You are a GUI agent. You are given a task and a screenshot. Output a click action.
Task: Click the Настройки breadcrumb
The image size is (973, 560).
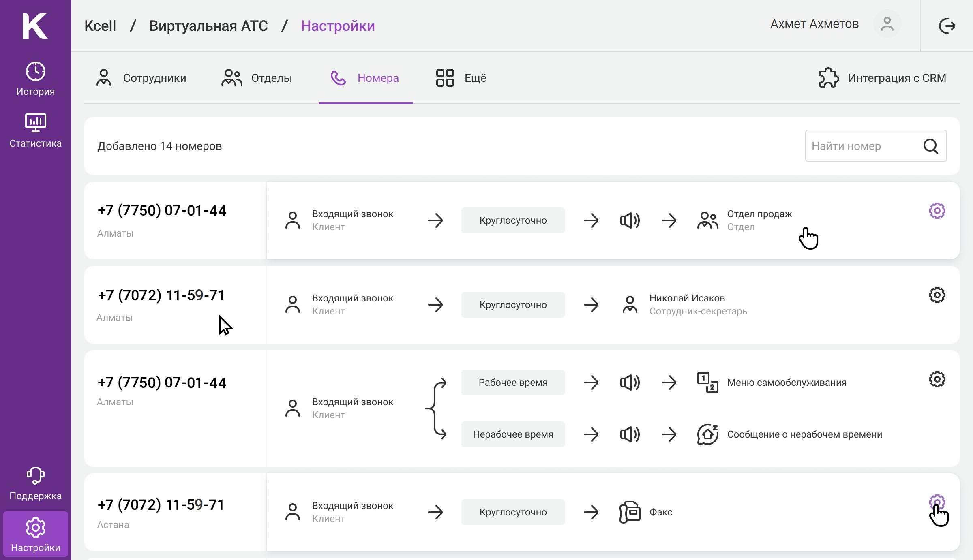(338, 26)
